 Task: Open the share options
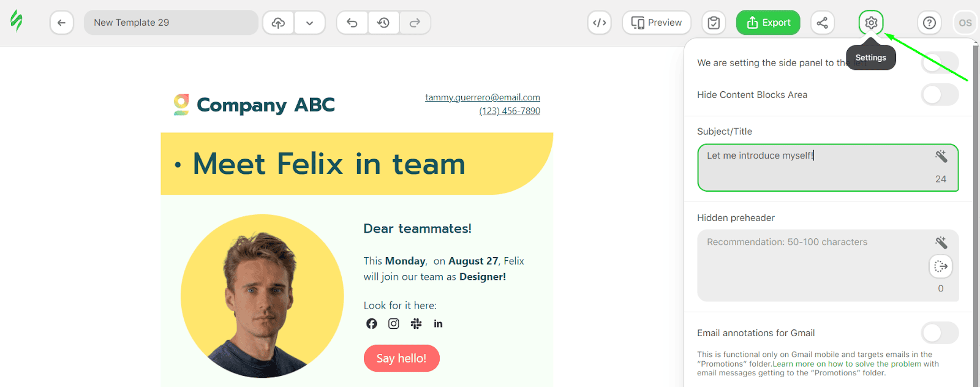coord(822,22)
